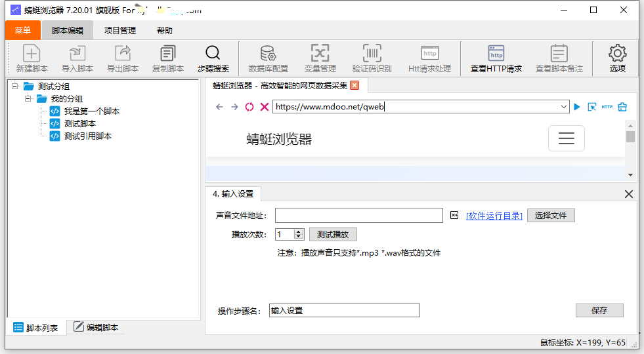The width and height of the screenshot is (644, 354).
Task: Collapse the 我的分组 tree node
Action: [x=28, y=98]
